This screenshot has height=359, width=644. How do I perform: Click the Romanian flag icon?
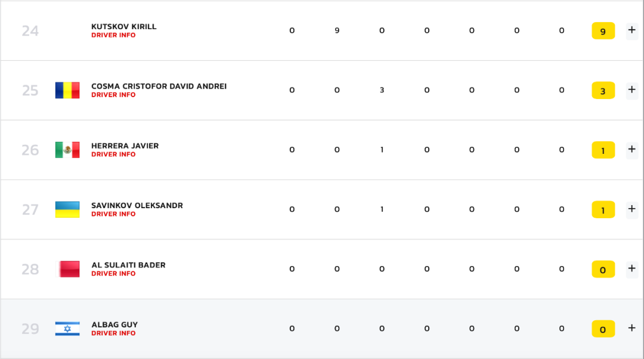click(x=67, y=91)
